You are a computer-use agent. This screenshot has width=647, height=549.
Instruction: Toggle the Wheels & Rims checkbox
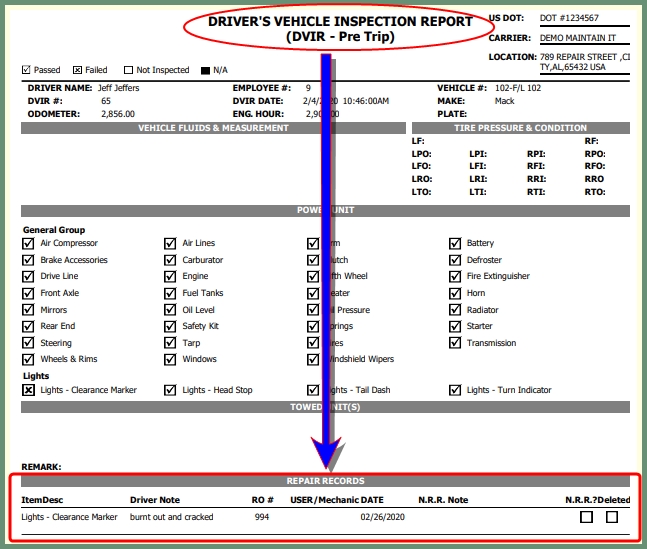pyautogui.click(x=28, y=359)
